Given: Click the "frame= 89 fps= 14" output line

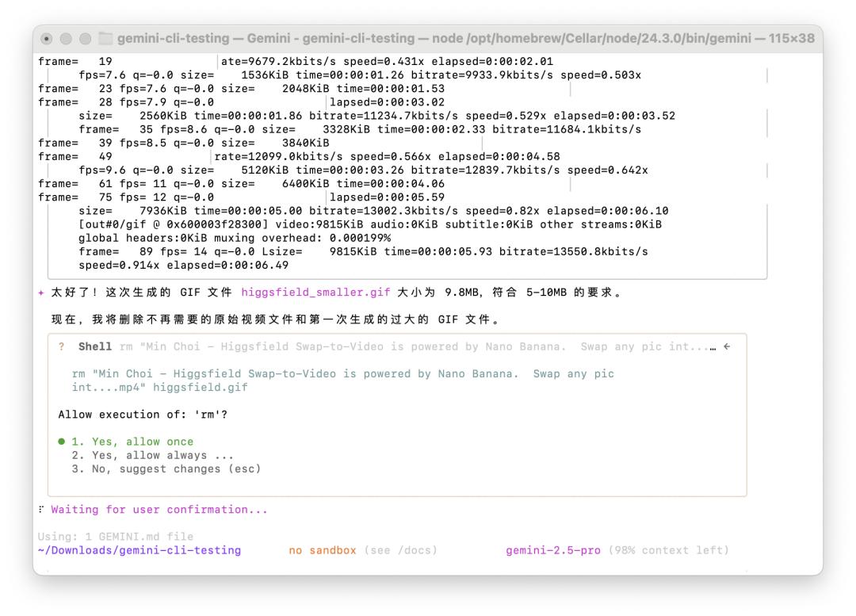Looking at the screenshot, I should (363, 252).
